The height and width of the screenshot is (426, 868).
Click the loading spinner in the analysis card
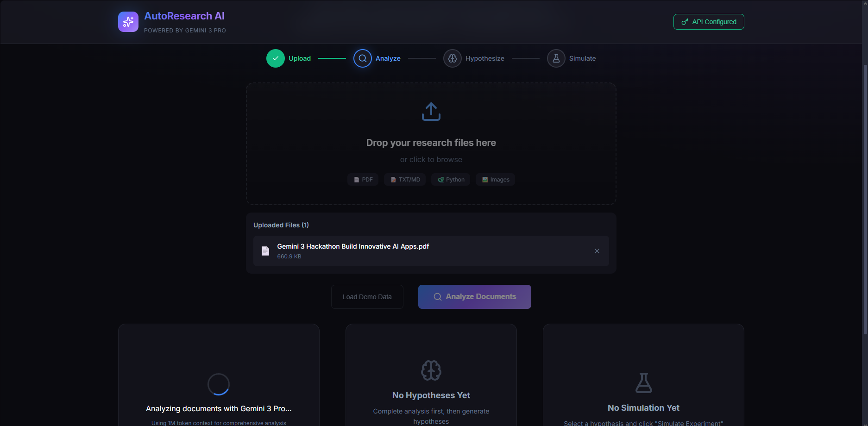pyautogui.click(x=219, y=384)
